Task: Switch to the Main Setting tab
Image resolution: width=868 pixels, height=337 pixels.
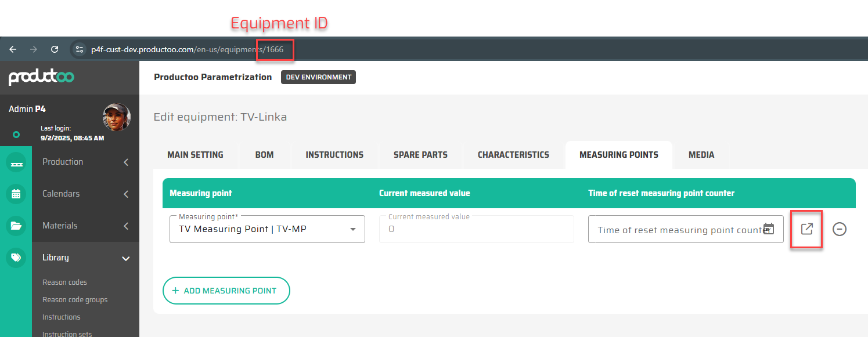Action: pyautogui.click(x=195, y=155)
